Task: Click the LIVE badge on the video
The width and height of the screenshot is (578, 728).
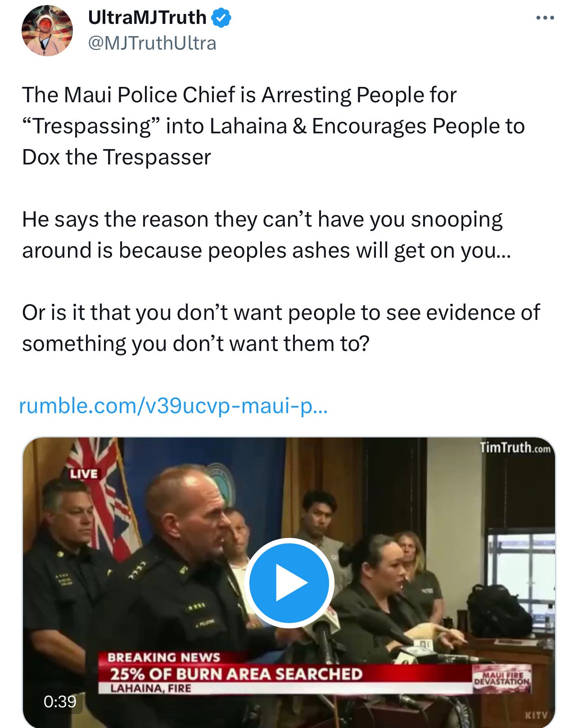Action: point(84,473)
